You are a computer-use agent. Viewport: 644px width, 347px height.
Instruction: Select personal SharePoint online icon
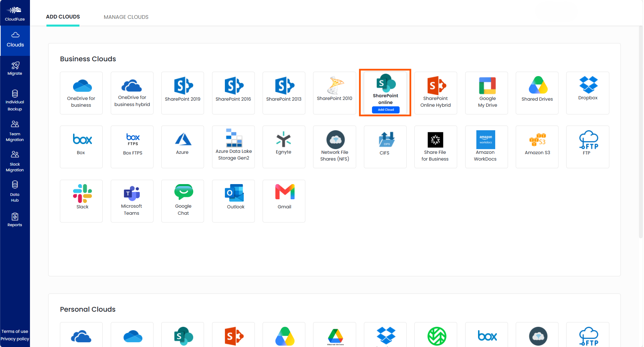point(183,336)
